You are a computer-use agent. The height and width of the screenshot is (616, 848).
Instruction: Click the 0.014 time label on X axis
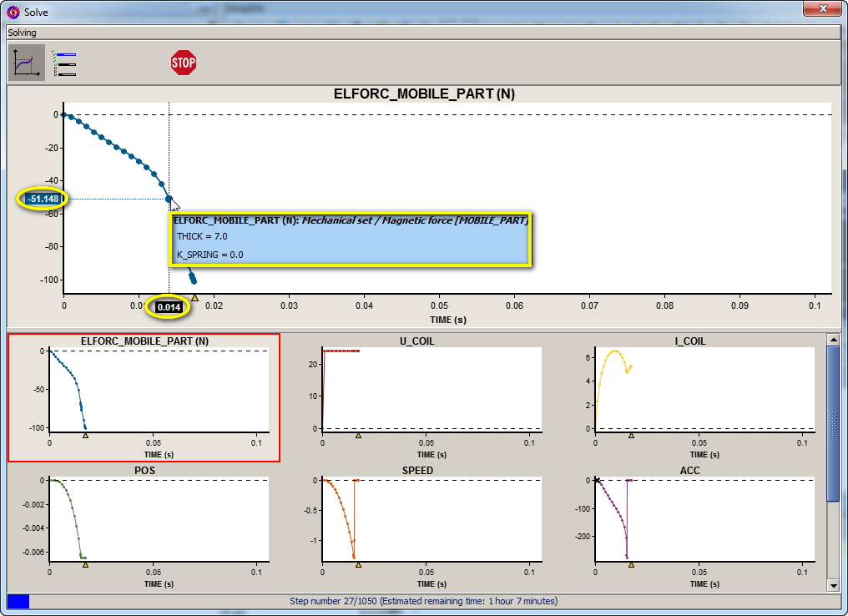pyautogui.click(x=169, y=307)
